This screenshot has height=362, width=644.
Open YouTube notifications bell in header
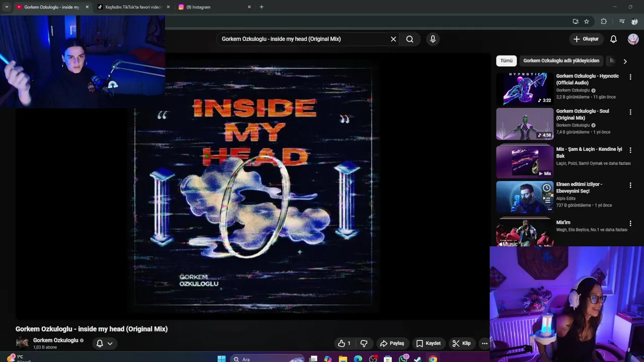pyautogui.click(x=613, y=39)
